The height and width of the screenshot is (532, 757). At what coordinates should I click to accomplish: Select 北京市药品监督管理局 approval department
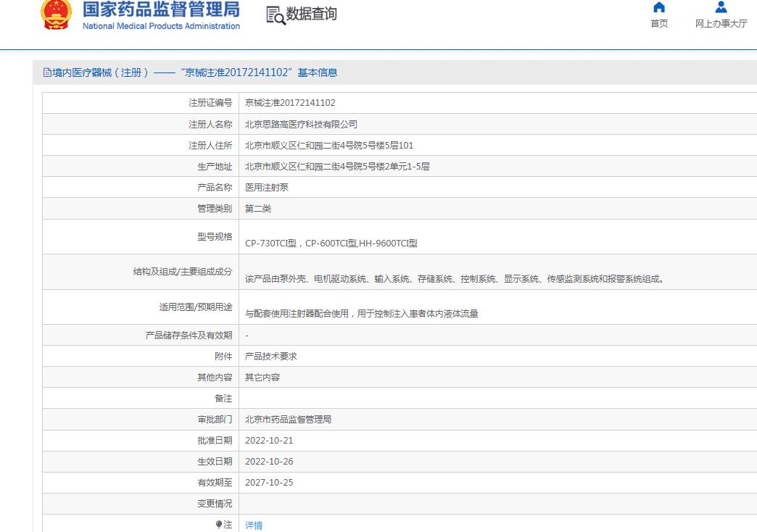click(x=288, y=420)
